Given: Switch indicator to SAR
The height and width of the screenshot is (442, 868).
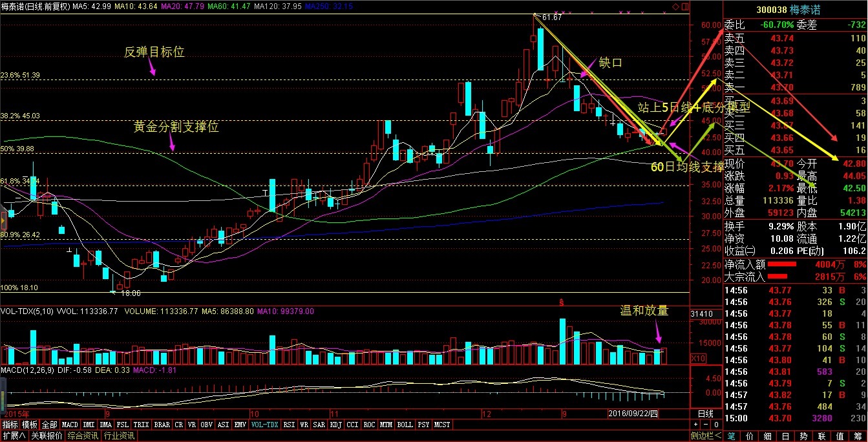Looking at the screenshot, I should point(319,425).
